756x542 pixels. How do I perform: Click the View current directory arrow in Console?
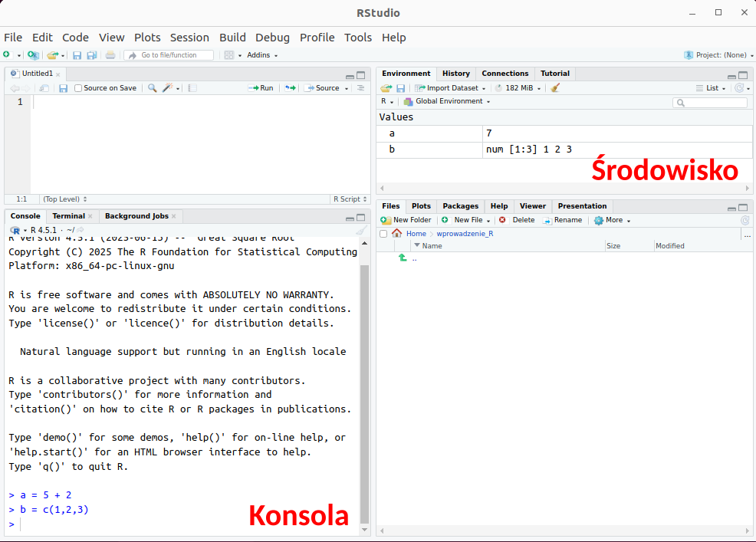point(81,230)
